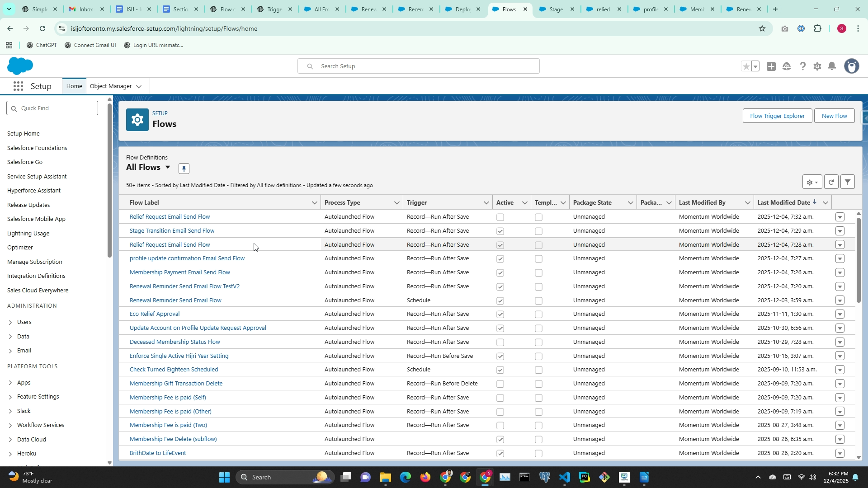
Task: Open the All Flows list view dropdown
Action: coord(168,167)
